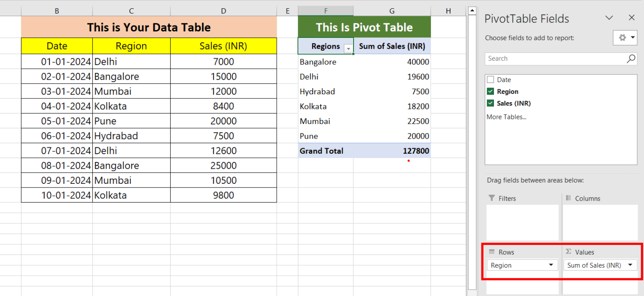644x296 pixels.
Task: Click the scroll up arrow on the vertical scrollbar
Action: (472, 11)
